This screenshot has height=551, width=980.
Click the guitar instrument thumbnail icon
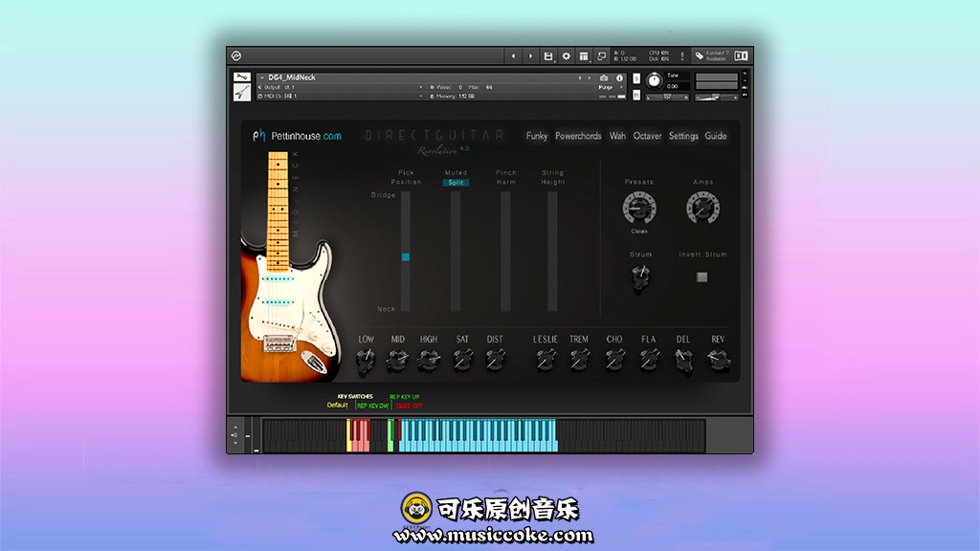242,93
